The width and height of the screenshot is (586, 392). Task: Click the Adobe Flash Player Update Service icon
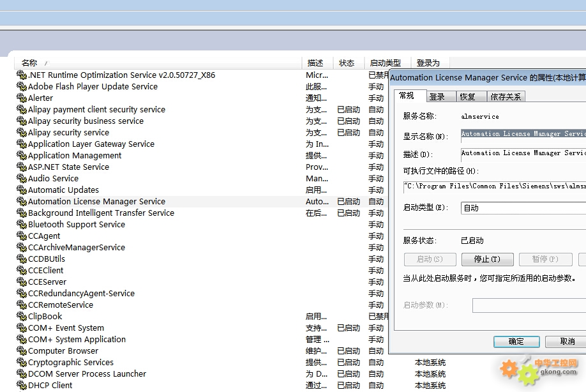(x=22, y=86)
